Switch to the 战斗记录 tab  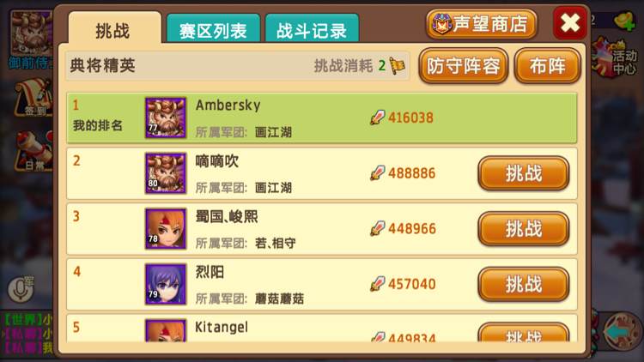pyautogui.click(x=312, y=28)
